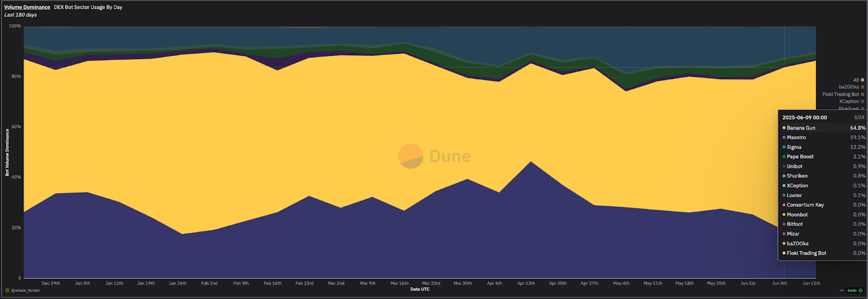The width and height of the screenshot is (868, 299).
Task: Toggle the baZOOka series in the legend
Action: pyautogui.click(x=852, y=87)
